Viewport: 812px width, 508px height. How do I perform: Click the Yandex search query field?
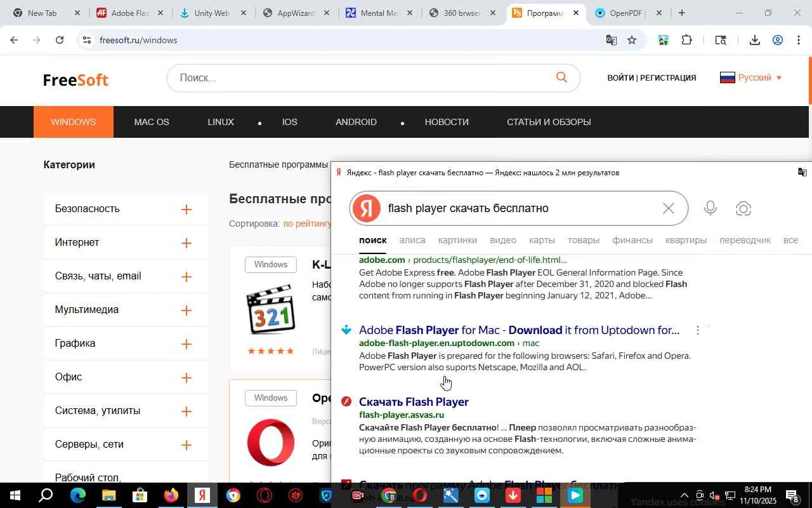[520, 208]
